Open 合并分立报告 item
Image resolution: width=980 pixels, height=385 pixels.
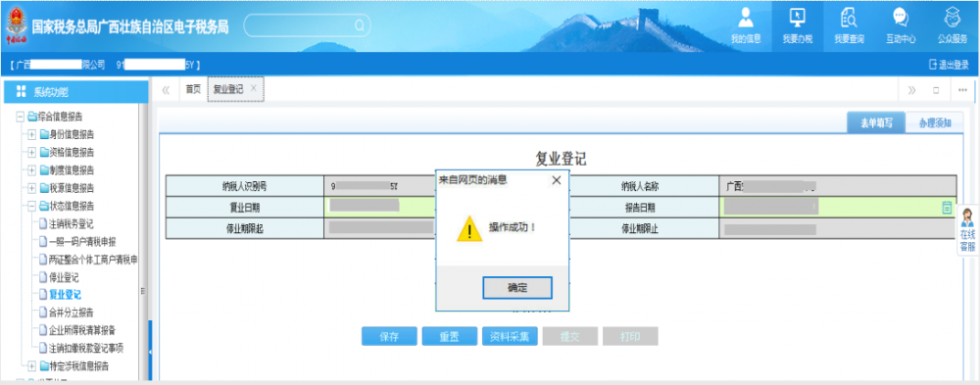[72, 312]
